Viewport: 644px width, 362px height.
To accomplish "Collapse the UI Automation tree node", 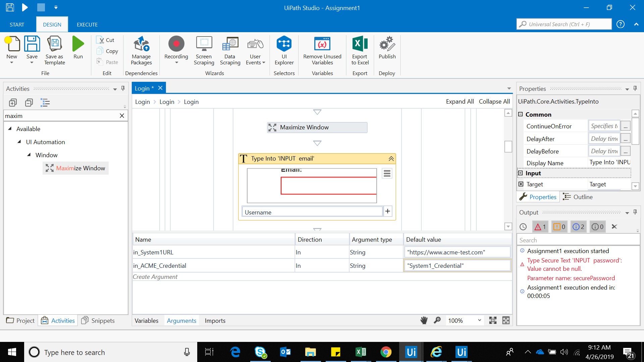I will tap(19, 142).
